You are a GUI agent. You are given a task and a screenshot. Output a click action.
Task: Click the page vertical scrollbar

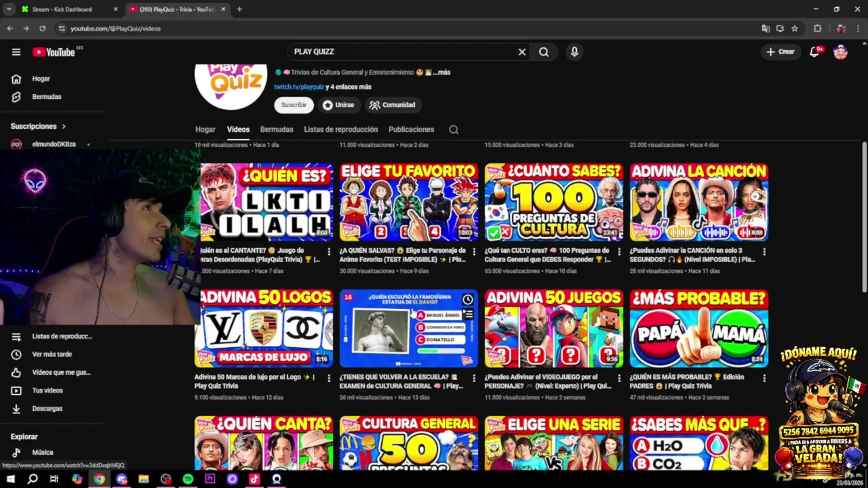[864, 217]
